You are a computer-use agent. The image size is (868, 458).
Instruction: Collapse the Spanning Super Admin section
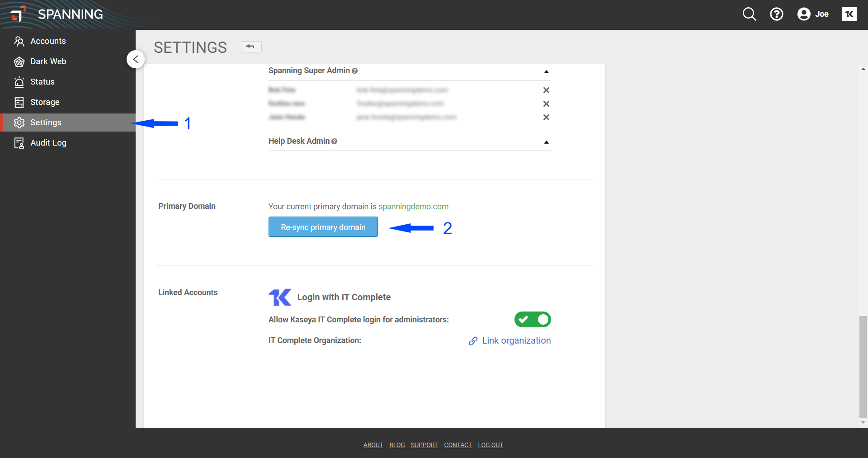pyautogui.click(x=546, y=71)
